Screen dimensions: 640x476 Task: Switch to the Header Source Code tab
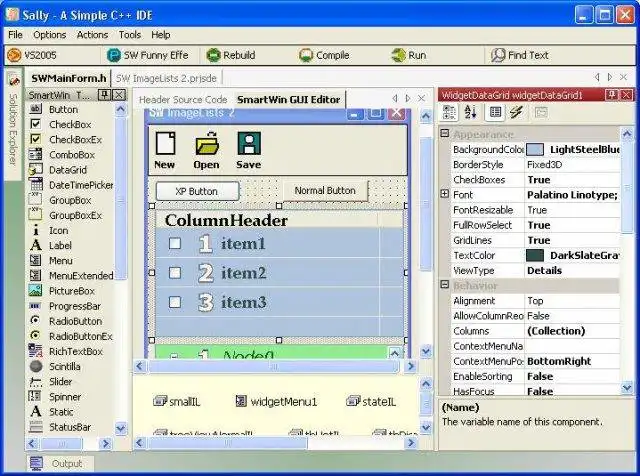(183, 100)
